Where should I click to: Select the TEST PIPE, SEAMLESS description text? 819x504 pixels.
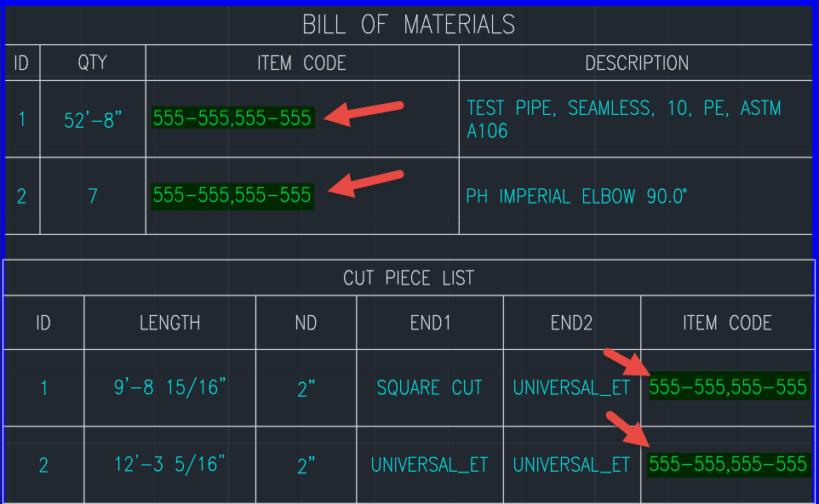pyautogui.click(x=624, y=118)
